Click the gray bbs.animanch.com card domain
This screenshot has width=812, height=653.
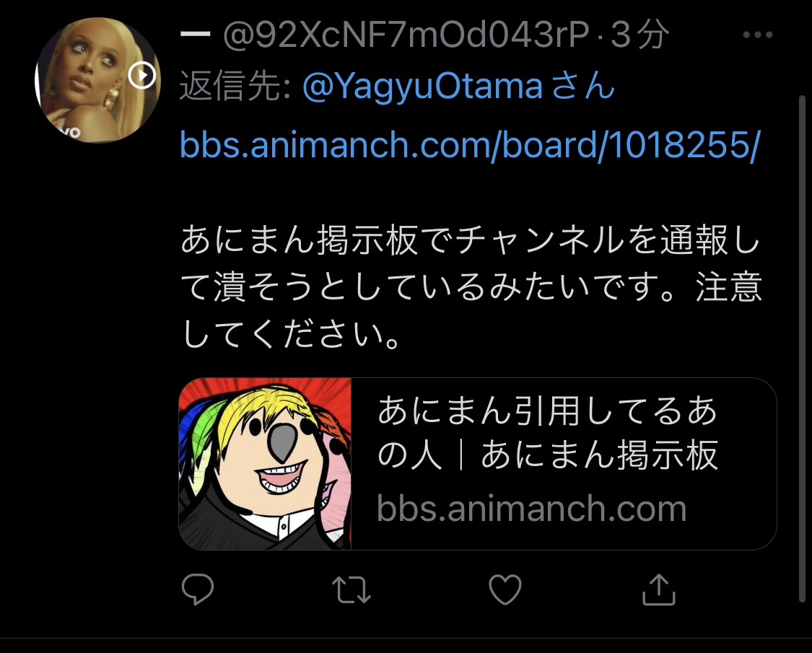(x=531, y=509)
